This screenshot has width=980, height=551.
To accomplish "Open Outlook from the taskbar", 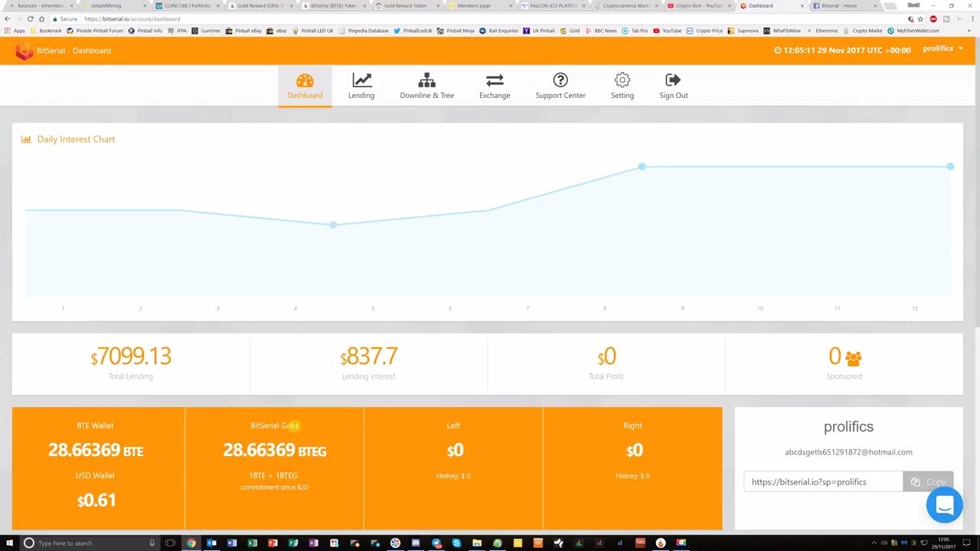I will [x=211, y=543].
